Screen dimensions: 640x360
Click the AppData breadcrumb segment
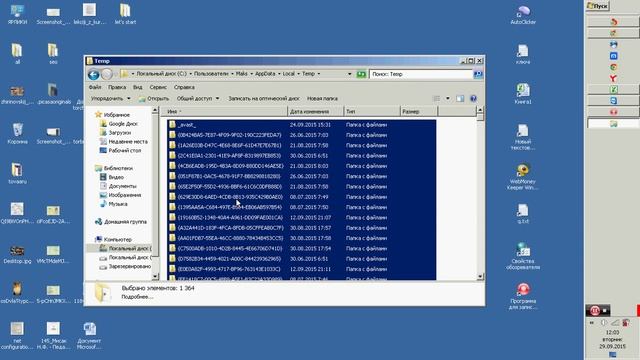265,74
